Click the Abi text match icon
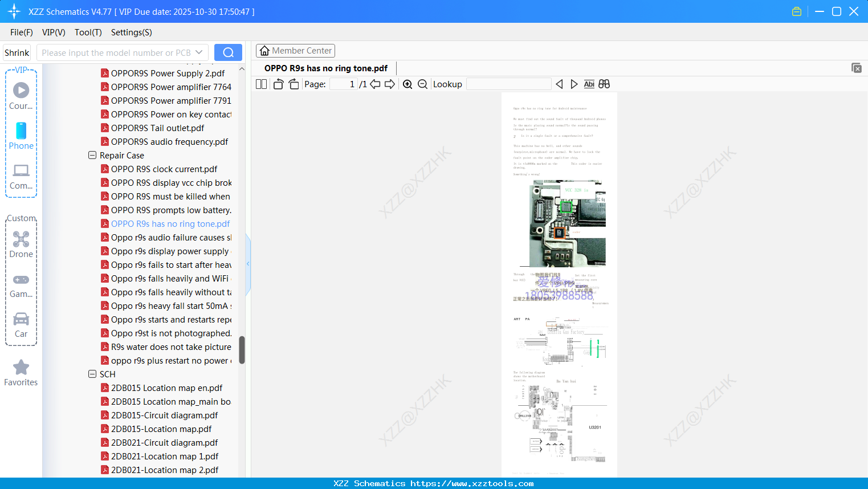The height and width of the screenshot is (489, 868). pyautogui.click(x=589, y=84)
